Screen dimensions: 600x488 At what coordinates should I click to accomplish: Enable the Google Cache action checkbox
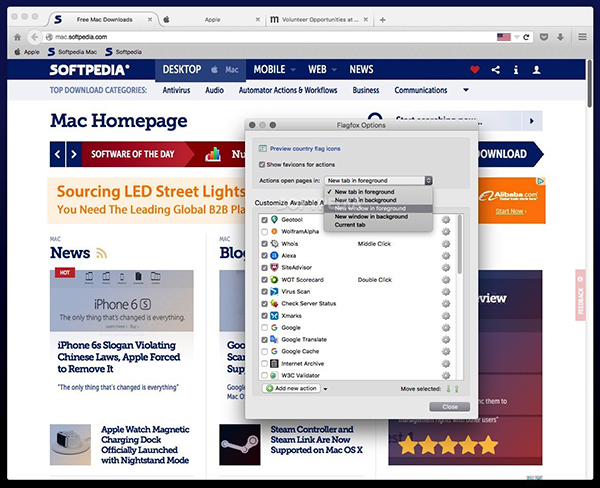click(264, 351)
